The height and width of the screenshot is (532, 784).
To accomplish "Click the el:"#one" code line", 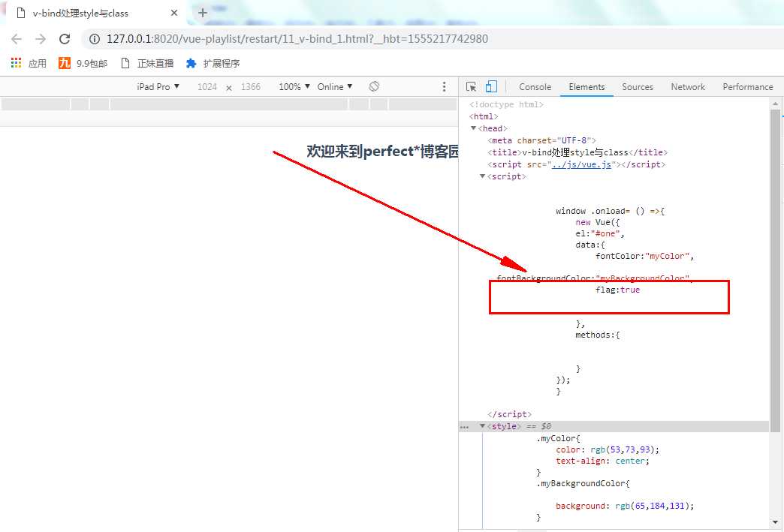I will (x=600, y=233).
